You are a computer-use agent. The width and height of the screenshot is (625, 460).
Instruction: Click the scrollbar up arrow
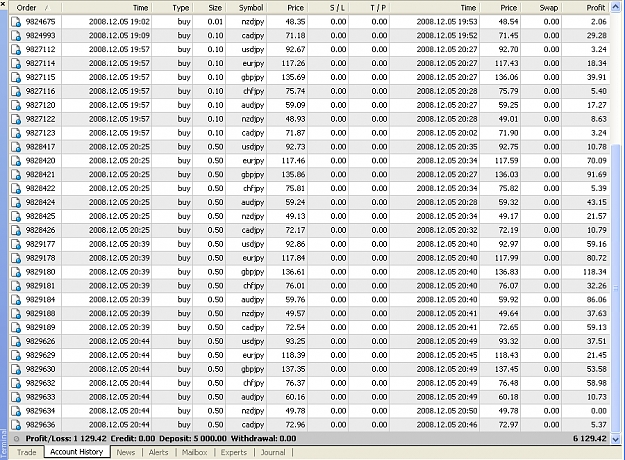pos(616,8)
